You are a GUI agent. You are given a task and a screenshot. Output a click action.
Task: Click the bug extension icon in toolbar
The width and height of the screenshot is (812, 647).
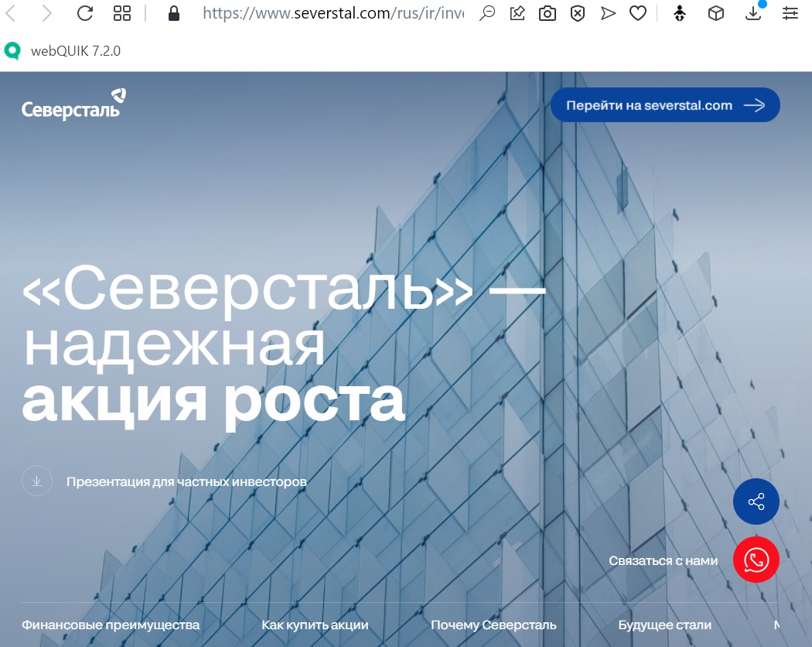[x=680, y=13]
